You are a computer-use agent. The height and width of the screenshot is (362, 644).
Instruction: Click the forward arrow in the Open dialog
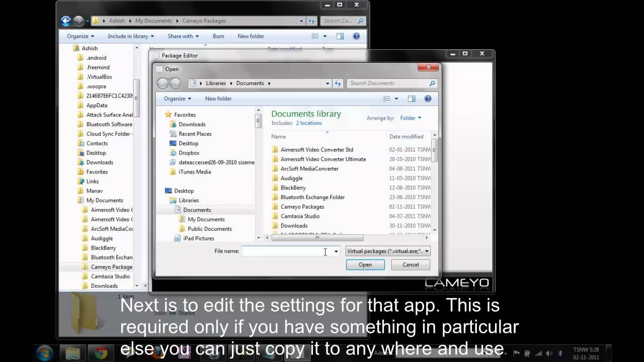[175, 83]
